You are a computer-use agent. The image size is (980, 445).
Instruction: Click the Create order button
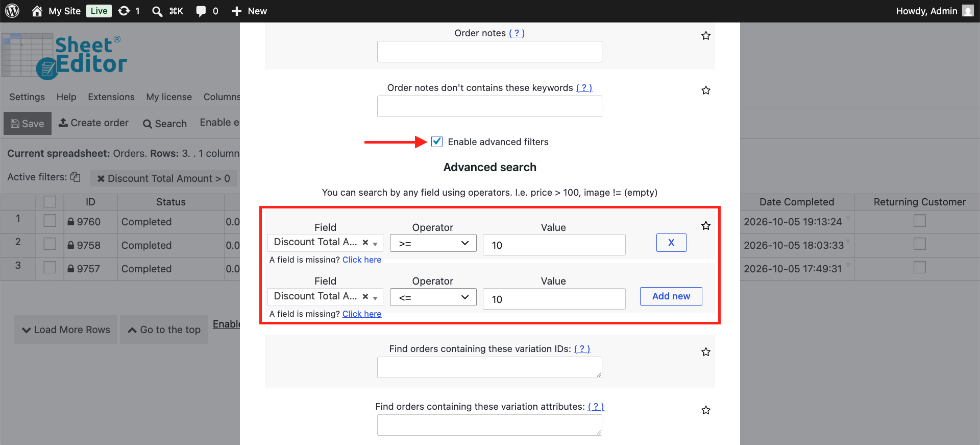[94, 123]
